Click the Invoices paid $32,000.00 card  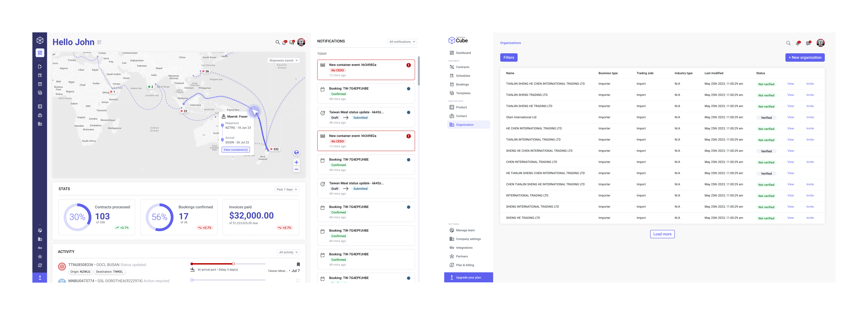[261, 217]
